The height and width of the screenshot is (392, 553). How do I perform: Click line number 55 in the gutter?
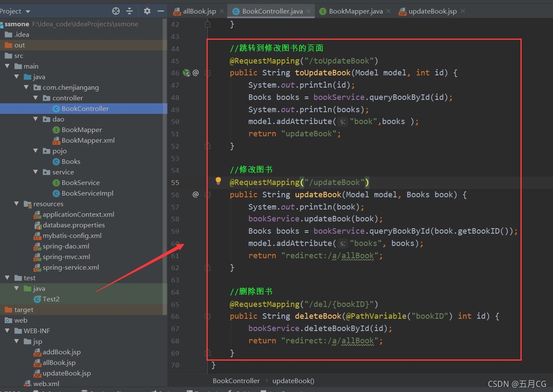[175, 182]
